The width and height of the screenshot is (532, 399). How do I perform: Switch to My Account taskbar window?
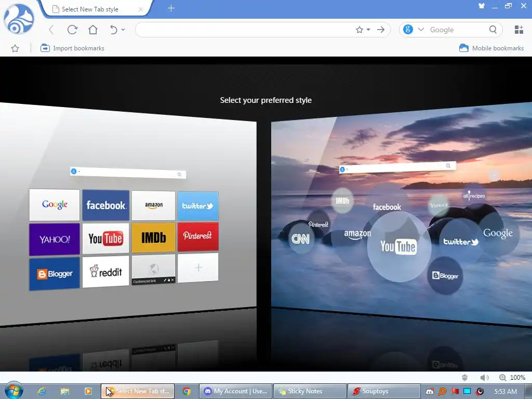(236, 391)
